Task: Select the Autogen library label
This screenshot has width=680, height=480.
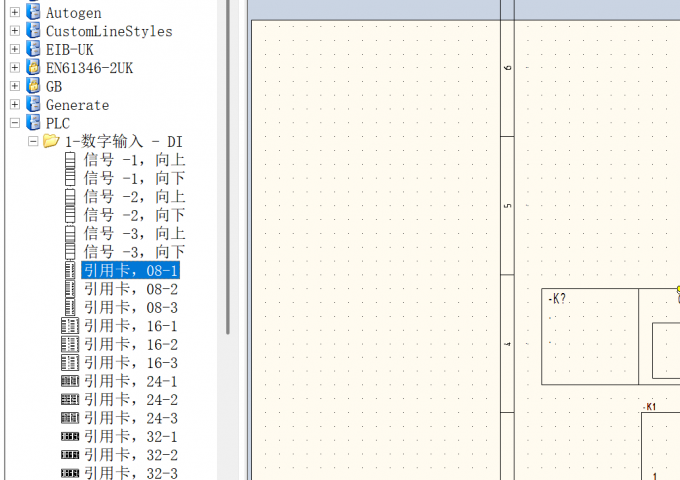Action: [x=74, y=13]
